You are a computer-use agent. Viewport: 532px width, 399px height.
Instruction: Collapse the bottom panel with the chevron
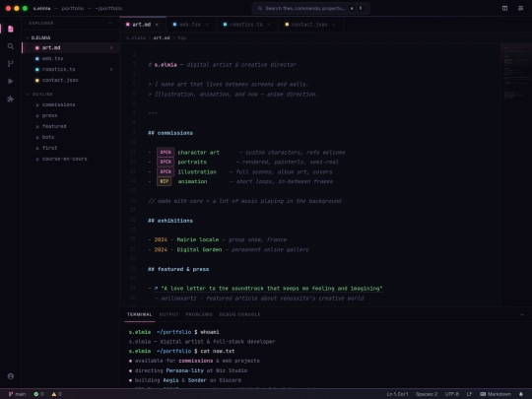coord(522,314)
